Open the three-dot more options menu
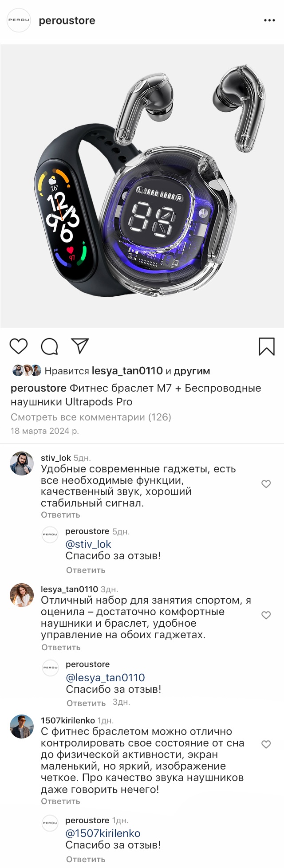This screenshot has width=284, height=868. pos(269,20)
